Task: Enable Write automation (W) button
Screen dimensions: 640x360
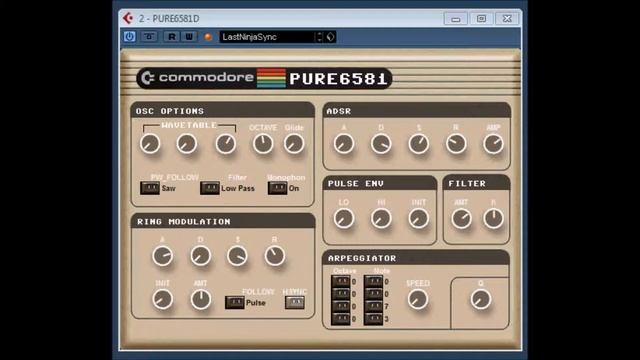Action: point(189,37)
